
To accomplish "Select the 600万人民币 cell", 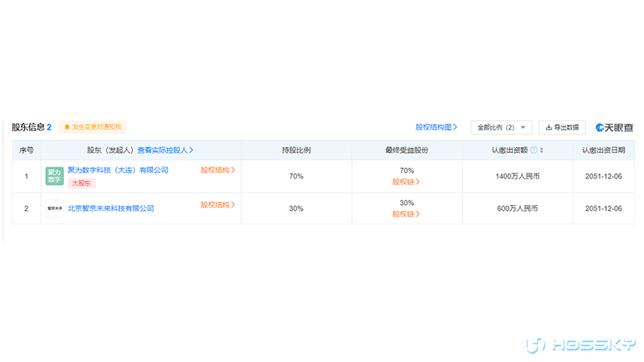I will [518, 208].
